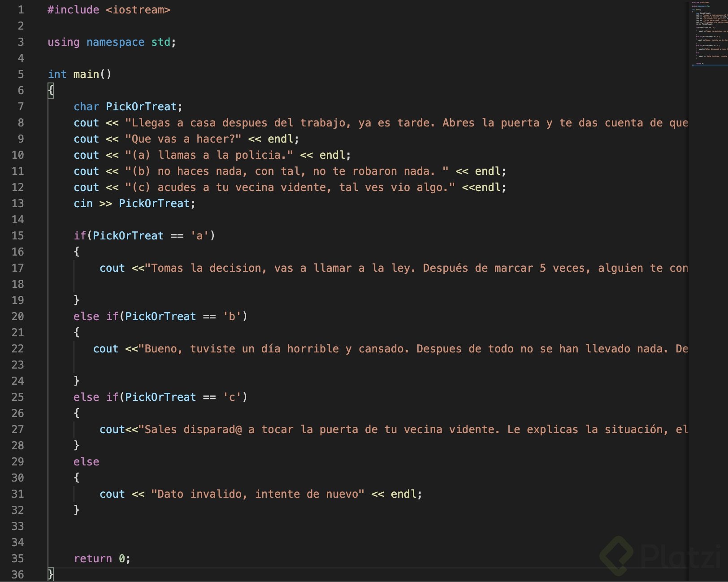Viewport: 728px width, 582px height.
Task: Click line number 22 in the gutter
Action: [x=18, y=349]
